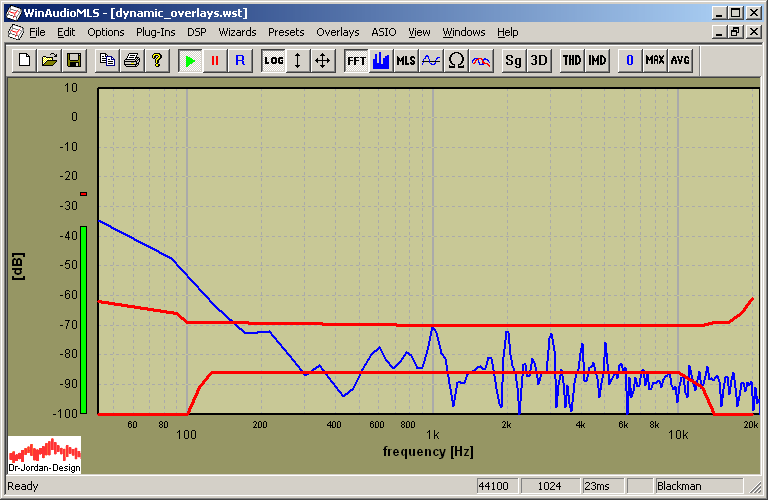The width and height of the screenshot is (768, 500).
Task: Open the Overlays menu
Action: point(337,32)
